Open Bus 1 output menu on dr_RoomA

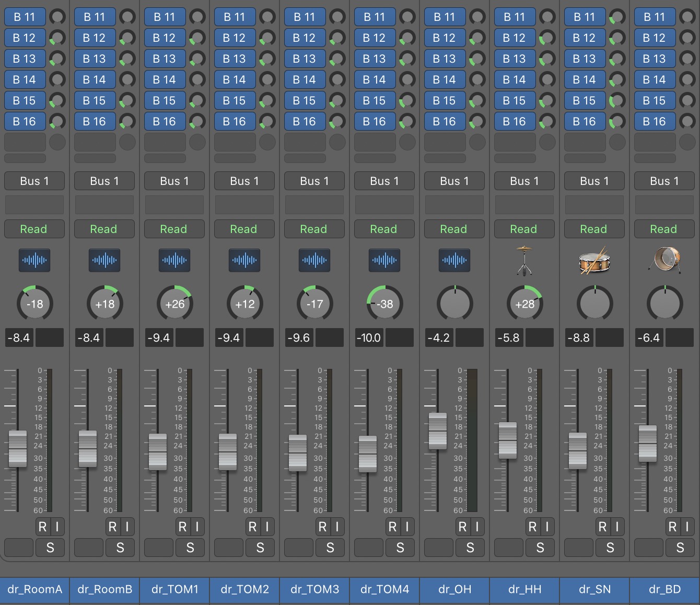(x=34, y=181)
